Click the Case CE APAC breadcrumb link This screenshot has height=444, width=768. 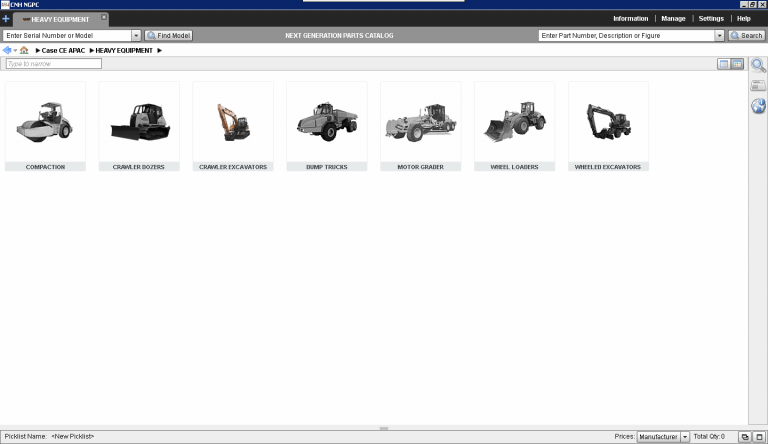(x=64, y=50)
